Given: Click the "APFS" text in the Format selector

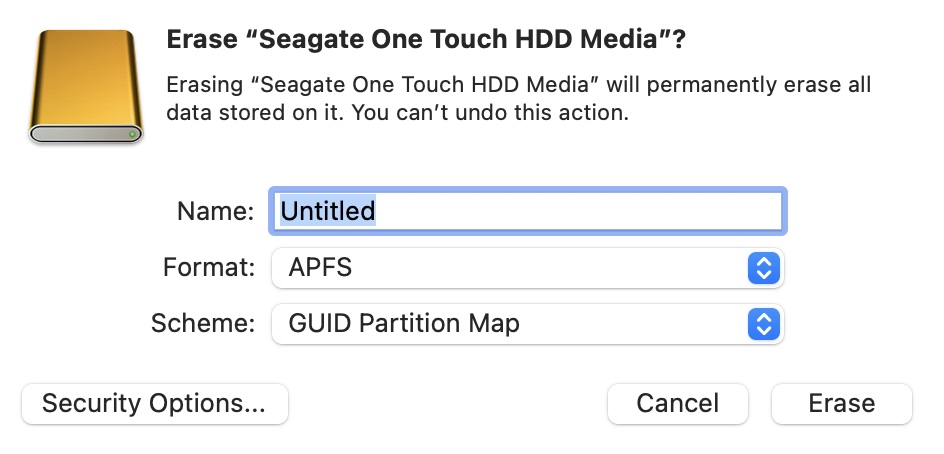Looking at the screenshot, I should click(320, 268).
